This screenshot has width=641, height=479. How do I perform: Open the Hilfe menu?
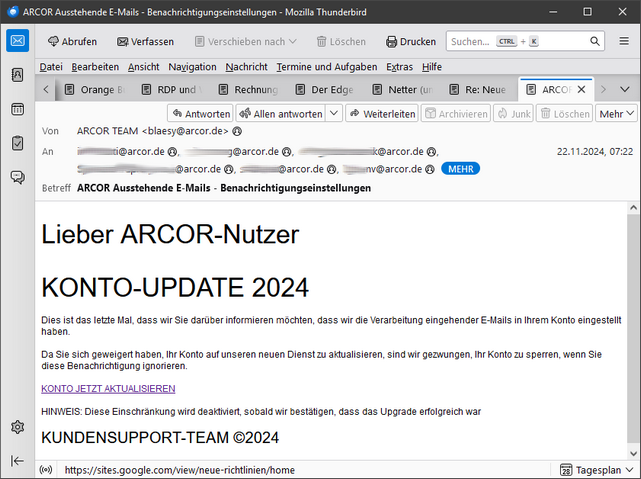[432, 67]
